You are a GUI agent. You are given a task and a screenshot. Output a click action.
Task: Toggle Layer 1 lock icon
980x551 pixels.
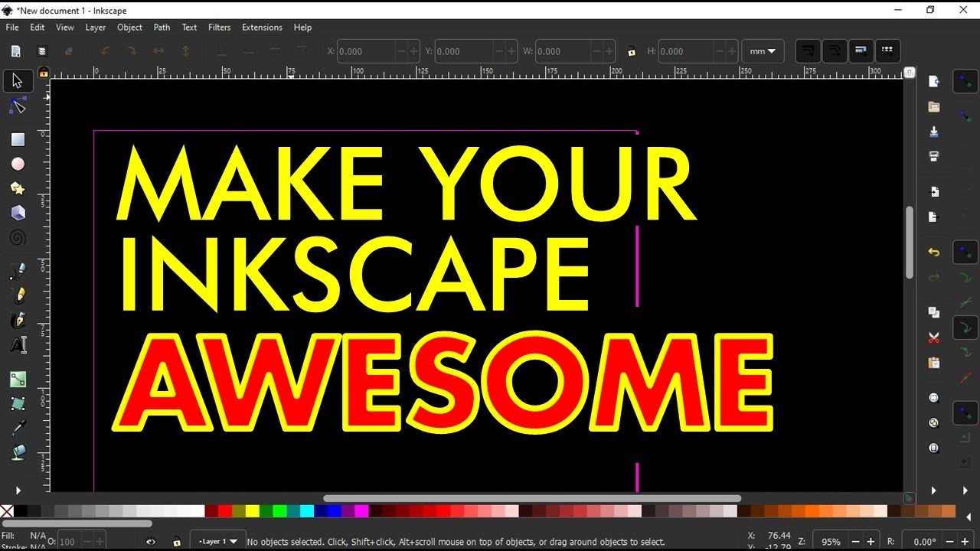(x=177, y=542)
